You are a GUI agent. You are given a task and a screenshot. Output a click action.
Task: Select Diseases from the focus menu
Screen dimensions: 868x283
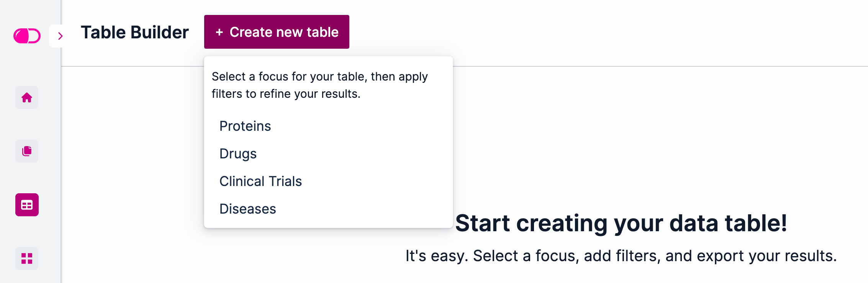(247, 209)
